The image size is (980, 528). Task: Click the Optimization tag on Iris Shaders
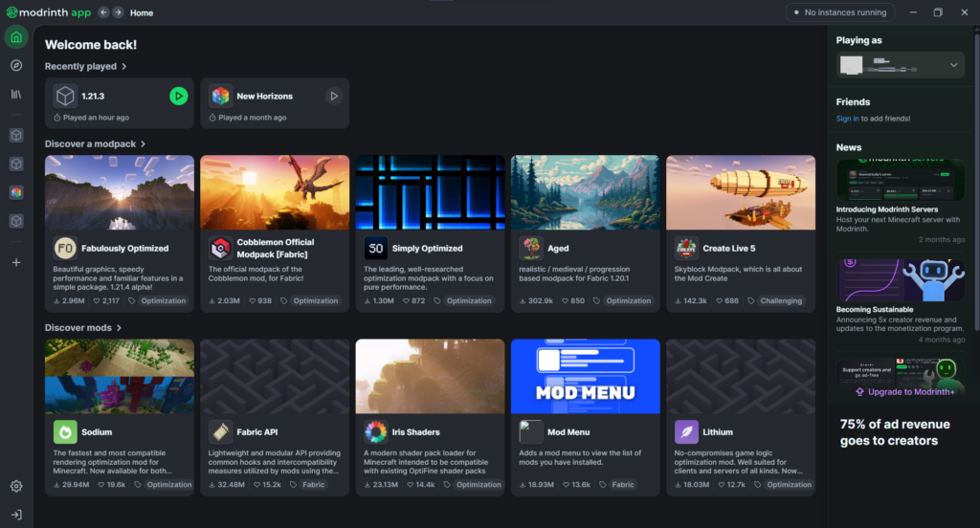(x=479, y=484)
